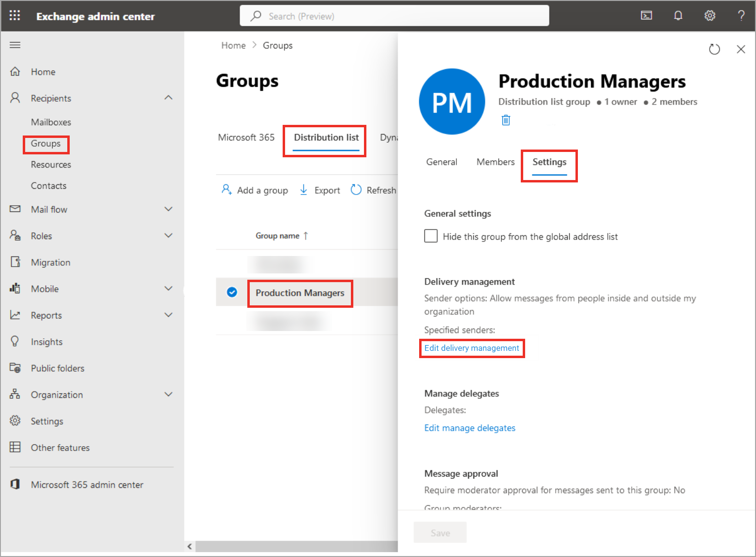Switch to the Microsoft 365 groups tab

246,137
